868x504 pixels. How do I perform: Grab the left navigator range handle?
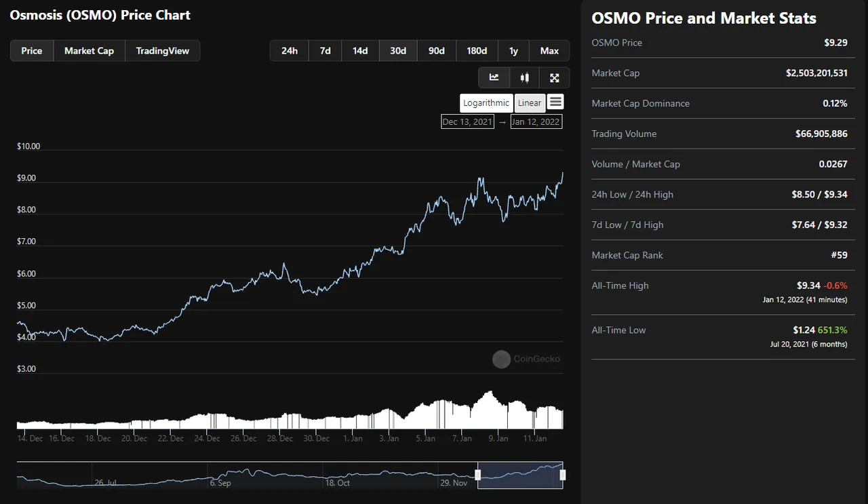click(478, 475)
